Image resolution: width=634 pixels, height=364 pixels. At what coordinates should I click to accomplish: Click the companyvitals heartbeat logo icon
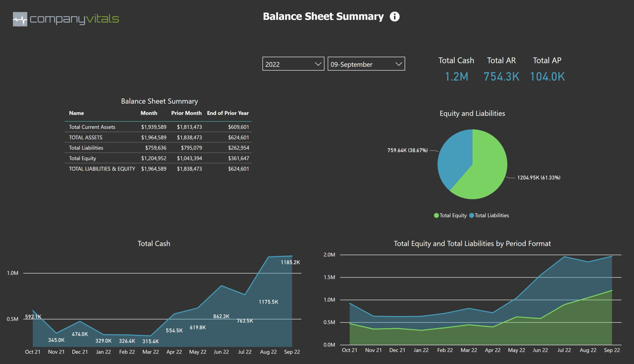[20, 19]
